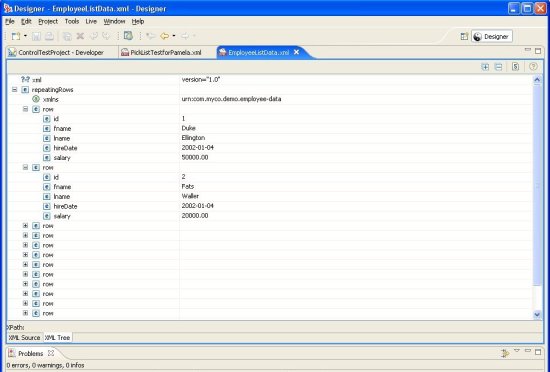Open the New icon's dropdown arrow

25,36
